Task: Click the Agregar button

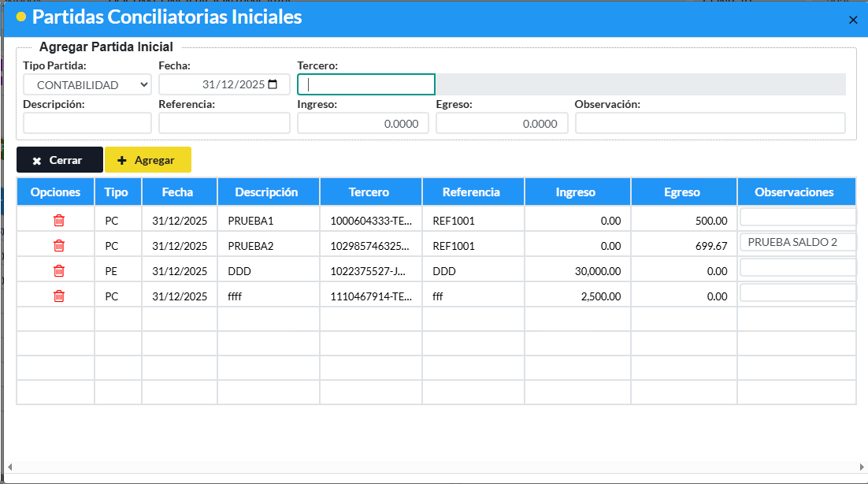Action: click(x=148, y=160)
